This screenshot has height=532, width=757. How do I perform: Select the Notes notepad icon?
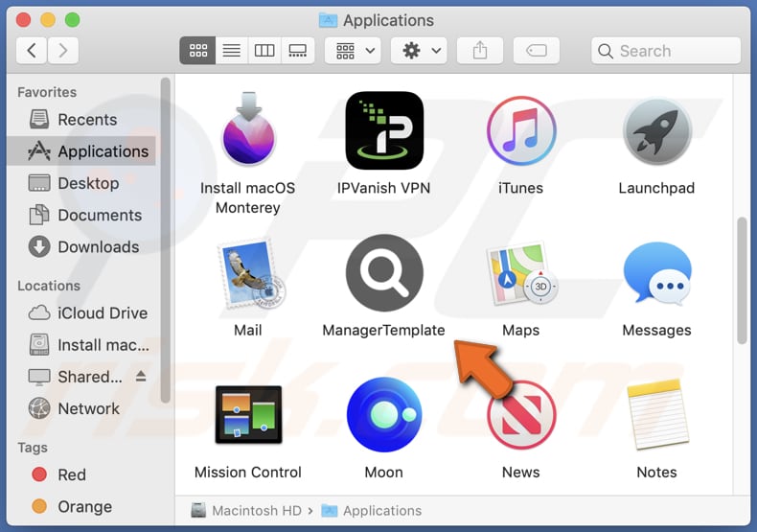point(657,415)
